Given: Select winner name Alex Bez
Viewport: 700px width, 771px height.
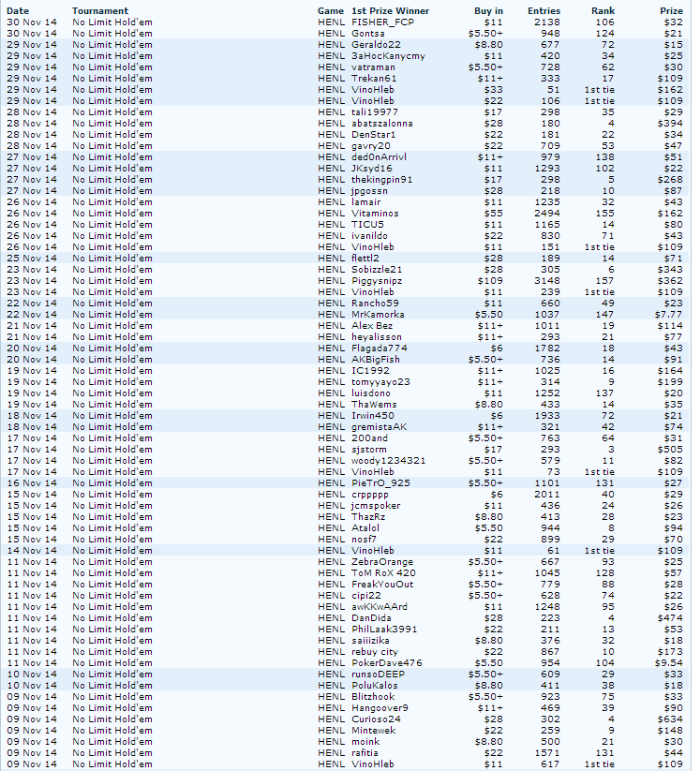Looking at the screenshot, I should click(x=372, y=326).
